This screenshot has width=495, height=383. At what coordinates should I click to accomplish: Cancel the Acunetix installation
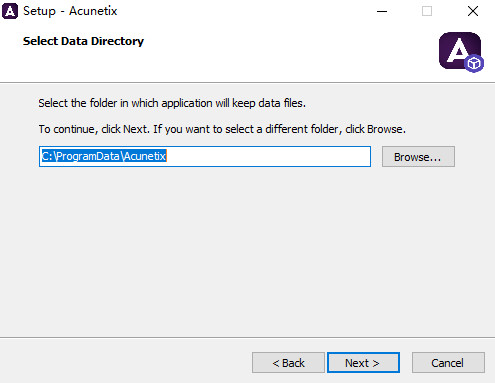tap(448, 362)
